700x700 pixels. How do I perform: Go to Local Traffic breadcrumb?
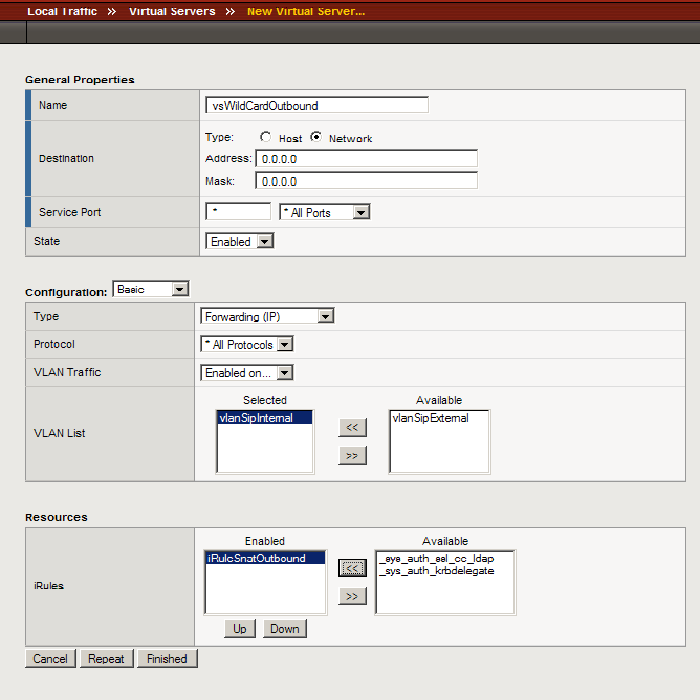[62, 11]
